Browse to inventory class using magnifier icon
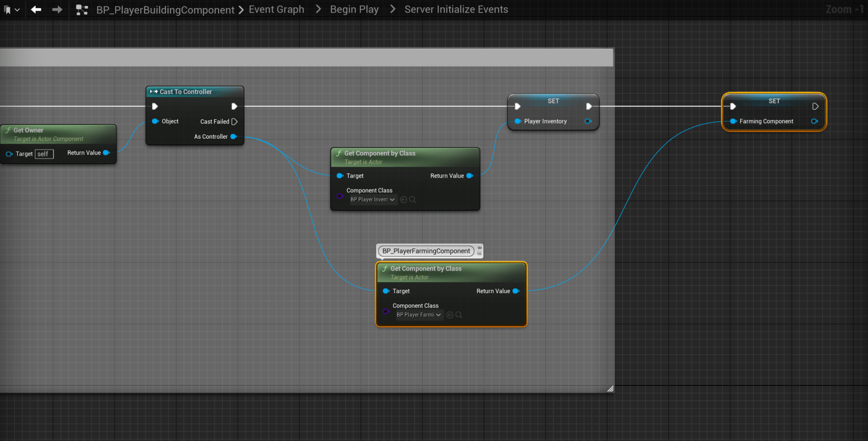Viewport: 868px width, 441px height. 413,200
